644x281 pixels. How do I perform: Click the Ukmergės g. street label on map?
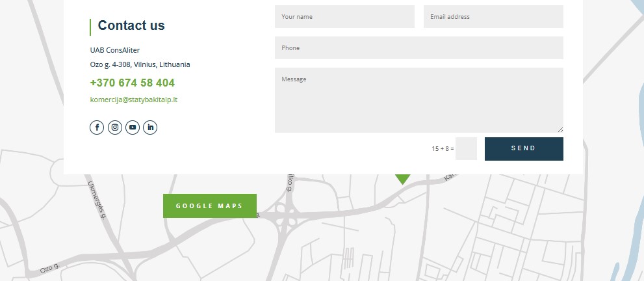coord(97,200)
